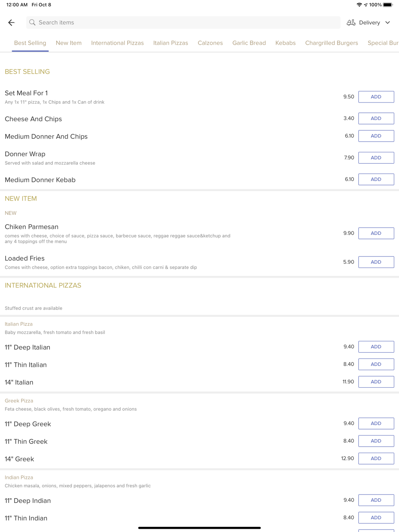Add Set Meal For 1
Image resolution: width=399 pixels, height=532 pixels.
coord(376,97)
